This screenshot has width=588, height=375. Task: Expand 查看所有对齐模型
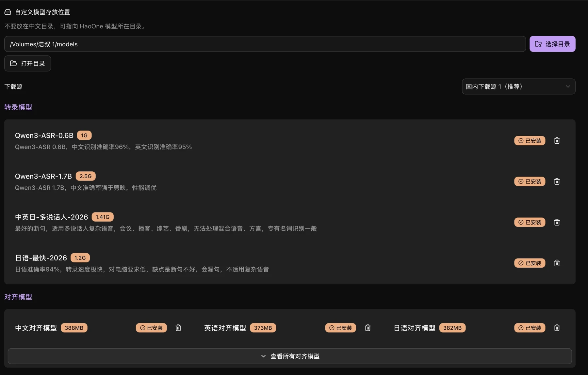290,356
